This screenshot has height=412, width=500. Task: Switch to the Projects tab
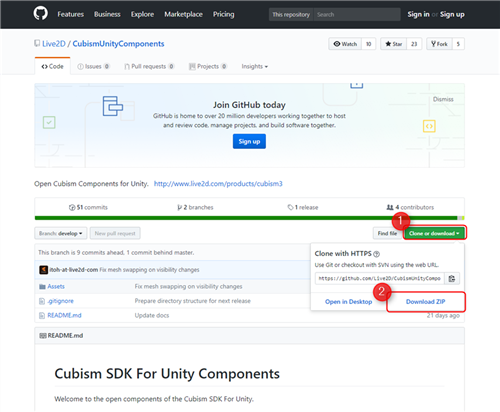[208, 66]
